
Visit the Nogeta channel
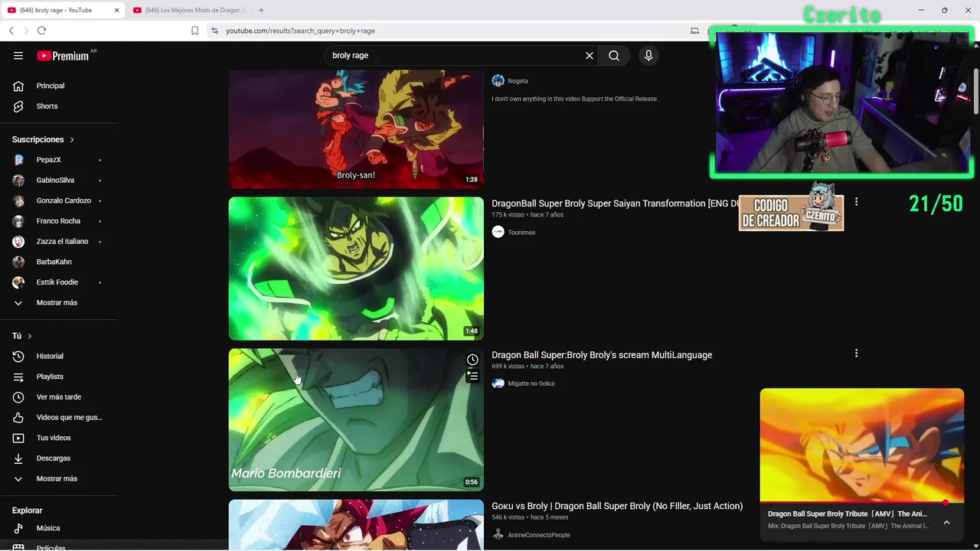(x=518, y=81)
